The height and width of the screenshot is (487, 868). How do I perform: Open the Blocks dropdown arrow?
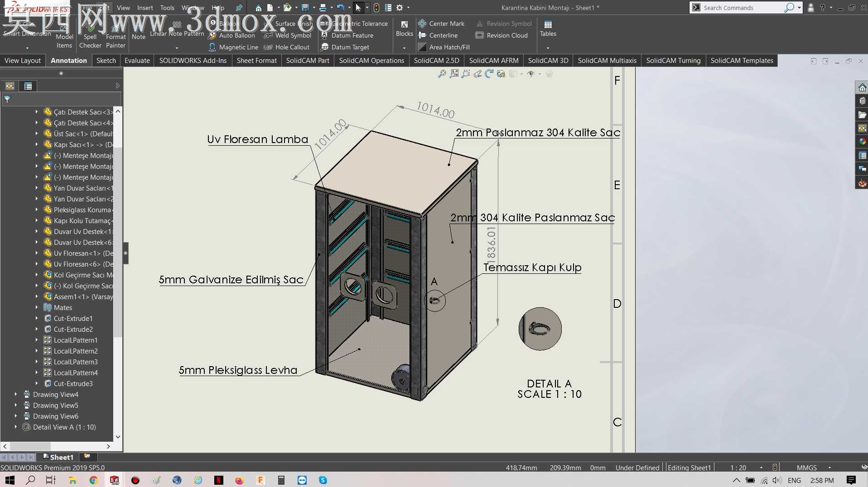click(x=404, y=48)
